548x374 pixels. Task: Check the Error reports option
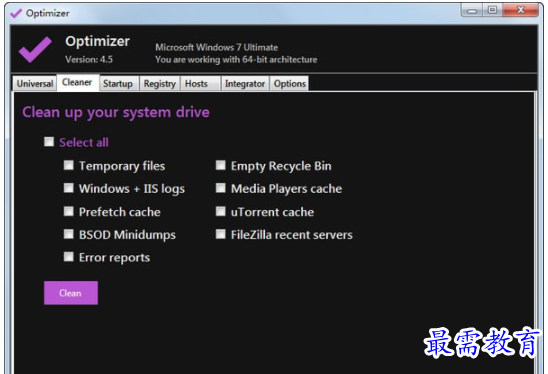68,257
